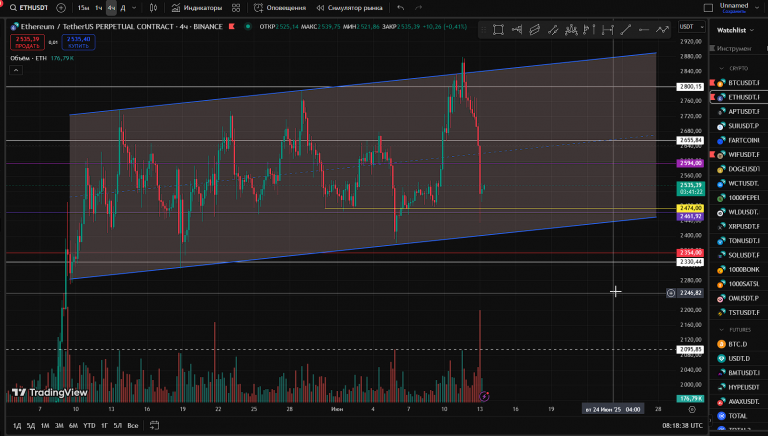Select the zigzag path tool
The width and height of the screenshot is (768, 436).
click(x=662, y=30)
